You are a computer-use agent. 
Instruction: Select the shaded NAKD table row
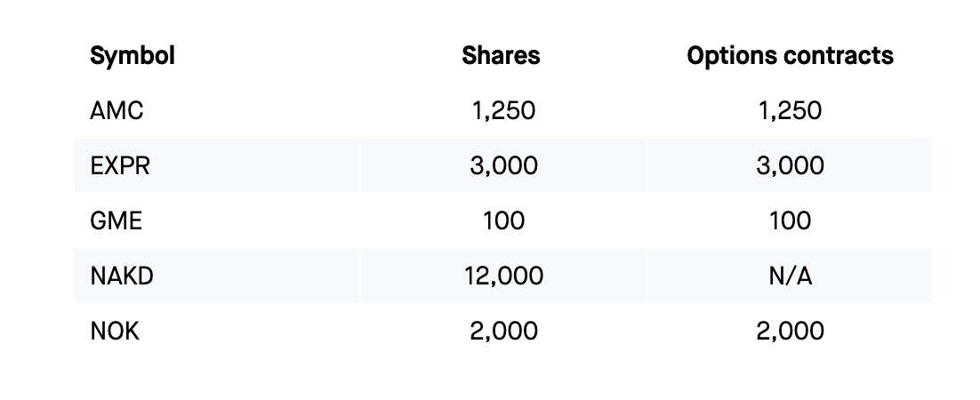tap(503, 276)
